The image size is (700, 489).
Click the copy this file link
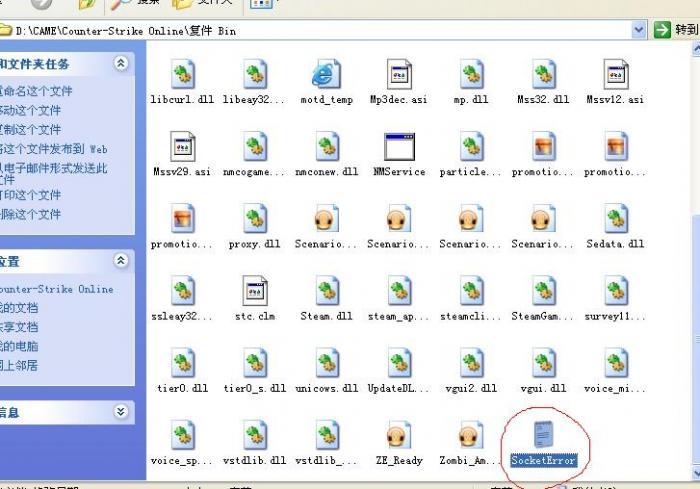[x=31, y=130]
